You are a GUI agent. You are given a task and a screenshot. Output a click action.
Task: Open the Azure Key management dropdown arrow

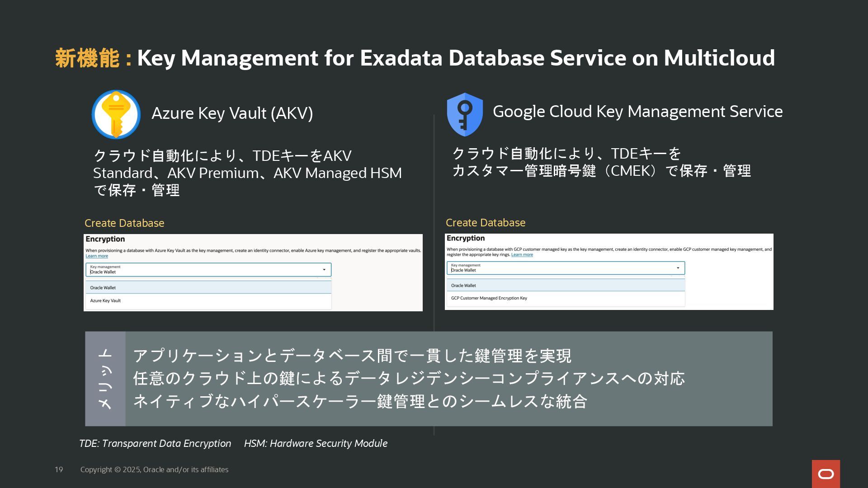[x=324, y=270]
